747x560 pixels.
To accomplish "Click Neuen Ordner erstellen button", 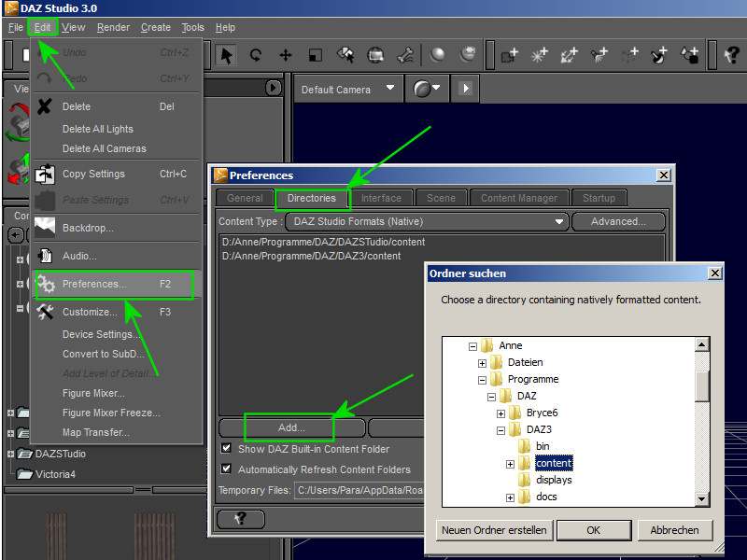I will tap(494, 530).
